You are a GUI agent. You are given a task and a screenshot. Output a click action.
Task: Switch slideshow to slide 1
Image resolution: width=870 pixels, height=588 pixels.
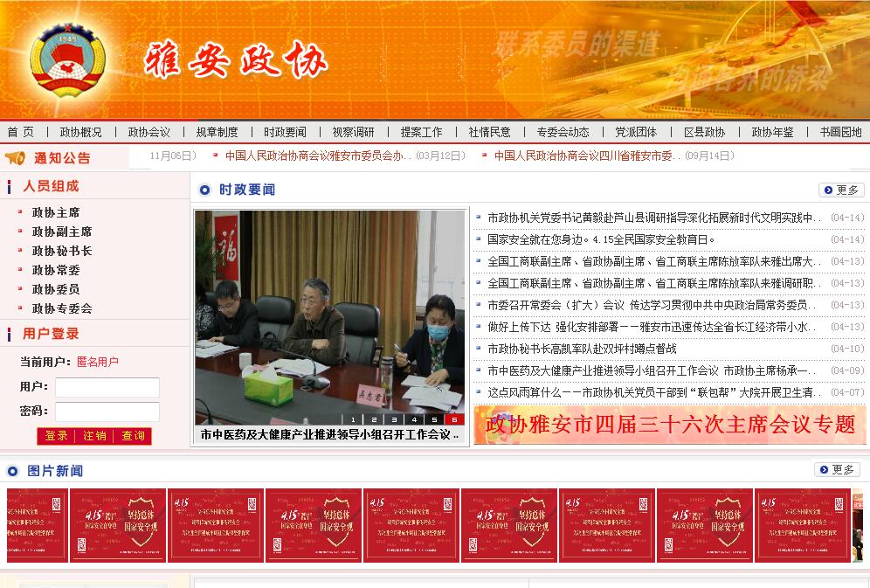[x=354, y=419]
